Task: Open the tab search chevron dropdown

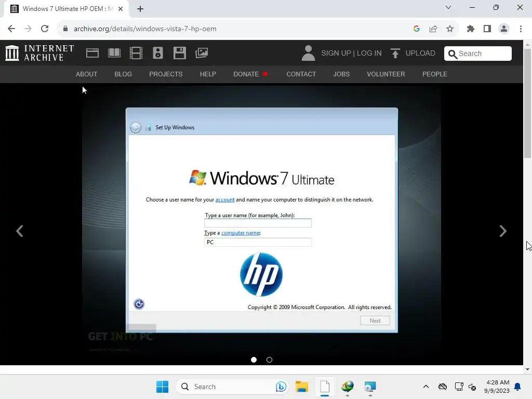Action: [x=448, y=7]
